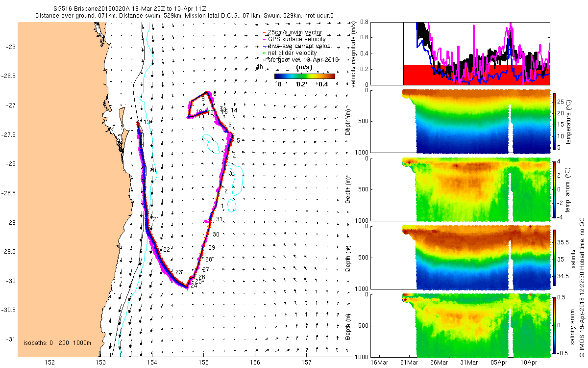588x368 pixels.
Task: Click the temperature depth-section panel
Action: pos(461,123)
